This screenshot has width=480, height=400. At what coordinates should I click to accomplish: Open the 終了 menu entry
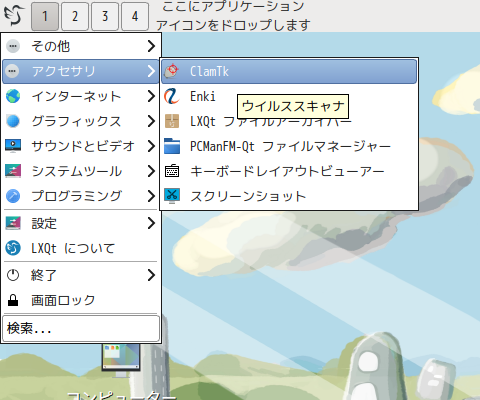[x=81, y=275]
